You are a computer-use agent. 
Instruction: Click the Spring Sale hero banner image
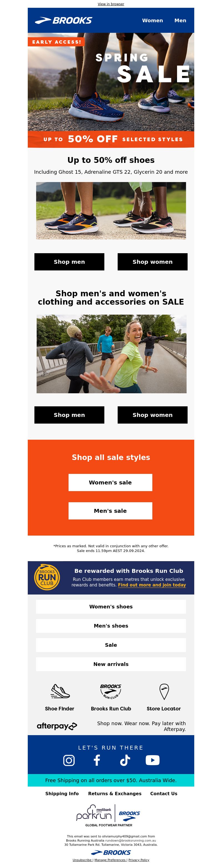point(111,90)
